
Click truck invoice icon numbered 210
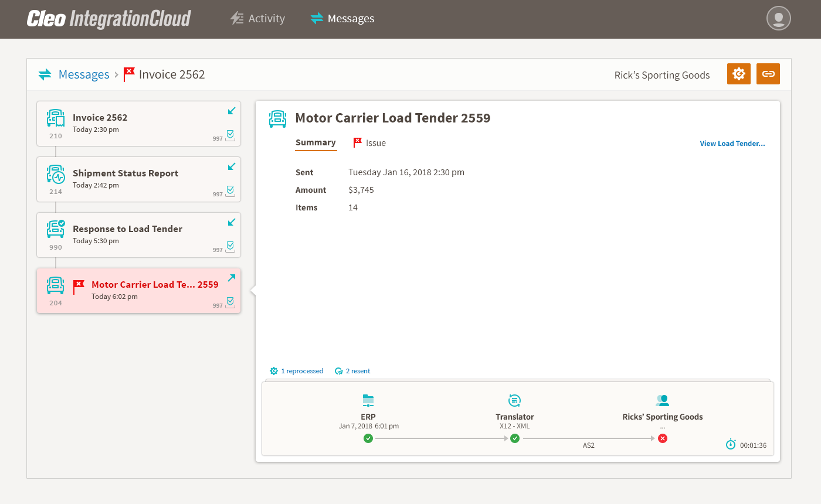click(56, 118)
